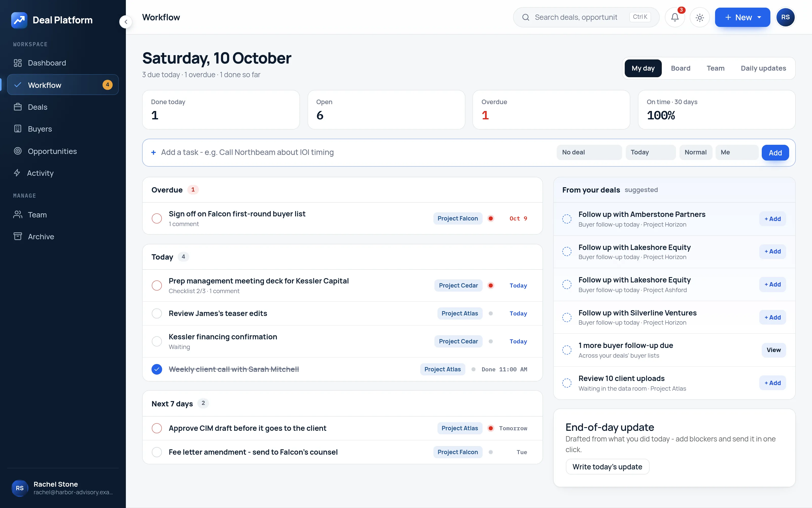Open Buyers from the sidebar
Viewport: 812px width, 508px height.
63,129
